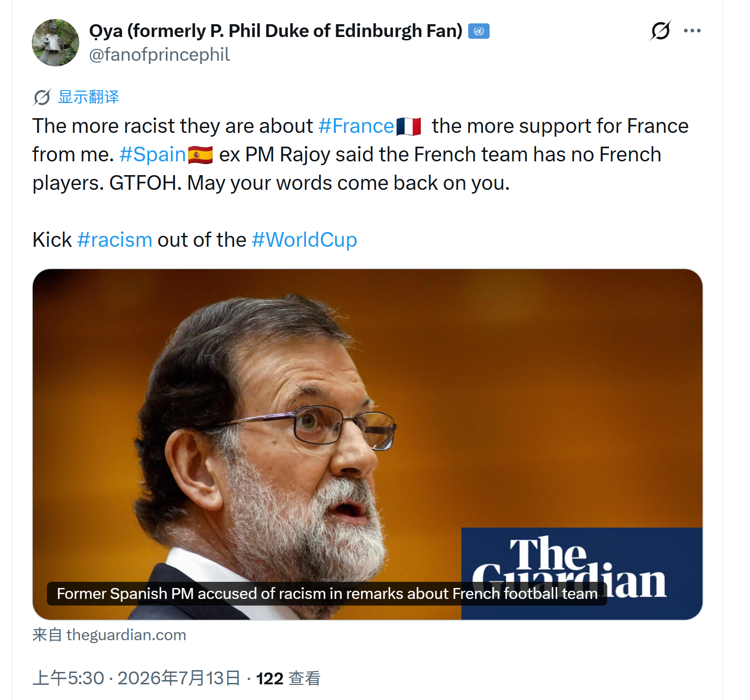The width and height of the screenshot is (750, 700).
Task: Click the Grok icon at top right
Action: [x=660, y=31]
